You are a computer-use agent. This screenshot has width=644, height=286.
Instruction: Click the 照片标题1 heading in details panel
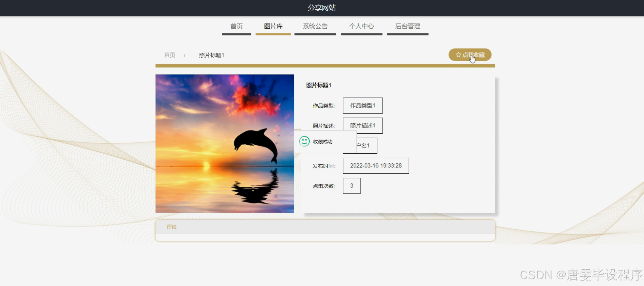click(319, 85)
